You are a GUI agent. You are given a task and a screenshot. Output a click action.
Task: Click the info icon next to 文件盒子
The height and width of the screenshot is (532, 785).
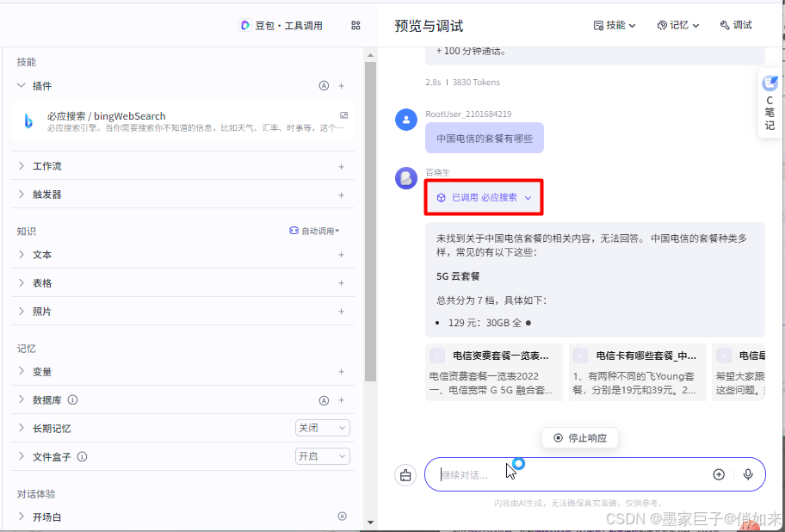coord(82,456)
